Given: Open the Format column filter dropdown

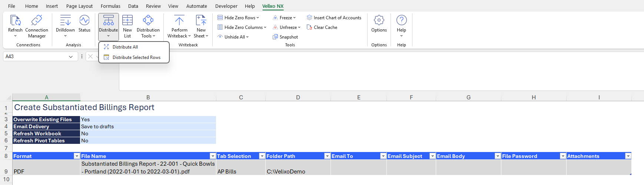Looking at the screenshot, I should 77,156.
